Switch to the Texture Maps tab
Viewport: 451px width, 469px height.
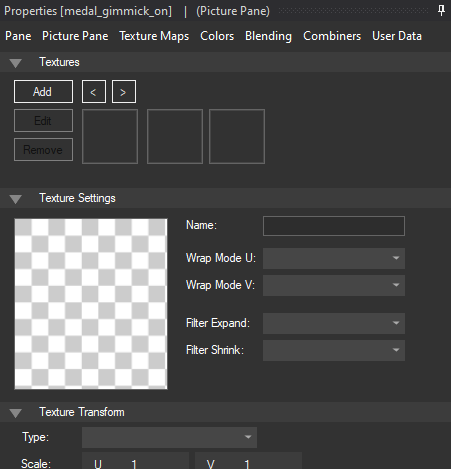(154, 36)
